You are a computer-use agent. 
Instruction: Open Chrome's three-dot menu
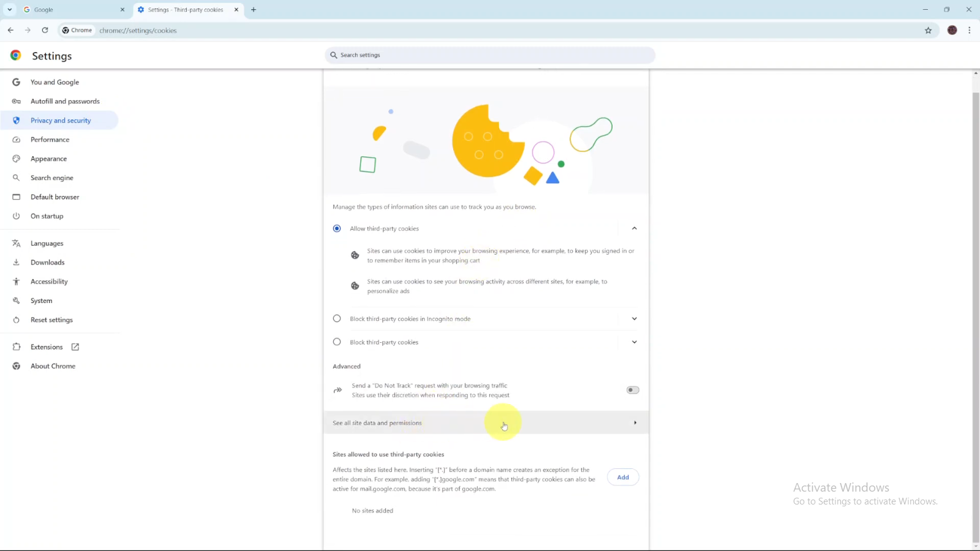pos(969,30)
